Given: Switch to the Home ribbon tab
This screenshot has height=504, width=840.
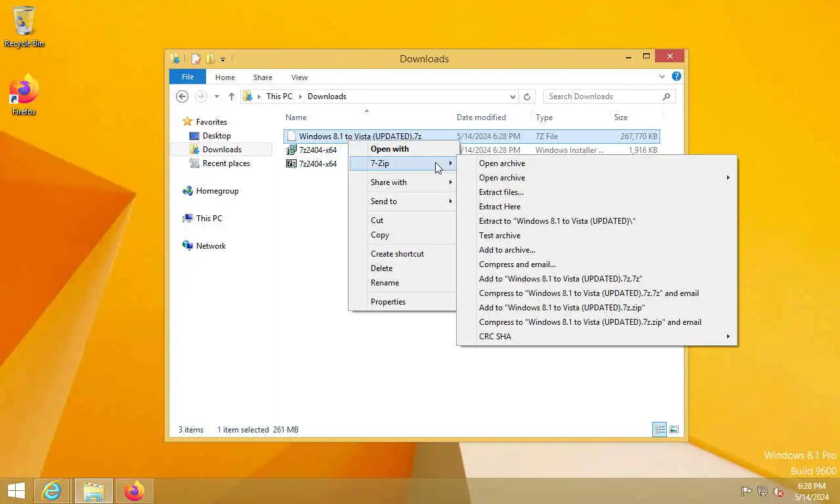Looking at the screenshot, I should click(x=225, y=77).
